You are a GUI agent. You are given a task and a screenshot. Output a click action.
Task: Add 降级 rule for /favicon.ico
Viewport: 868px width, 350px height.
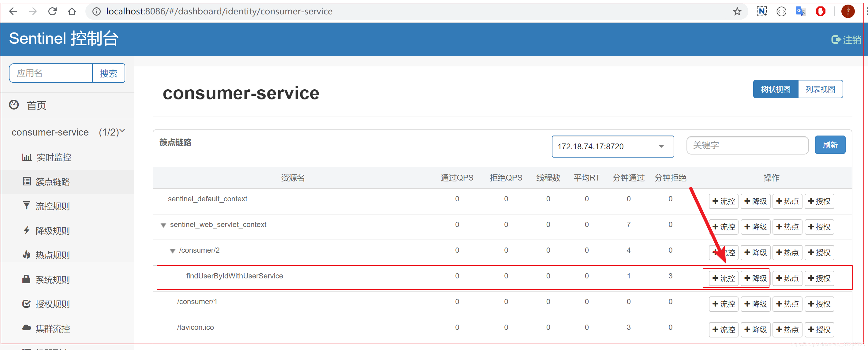click(755, 330)
